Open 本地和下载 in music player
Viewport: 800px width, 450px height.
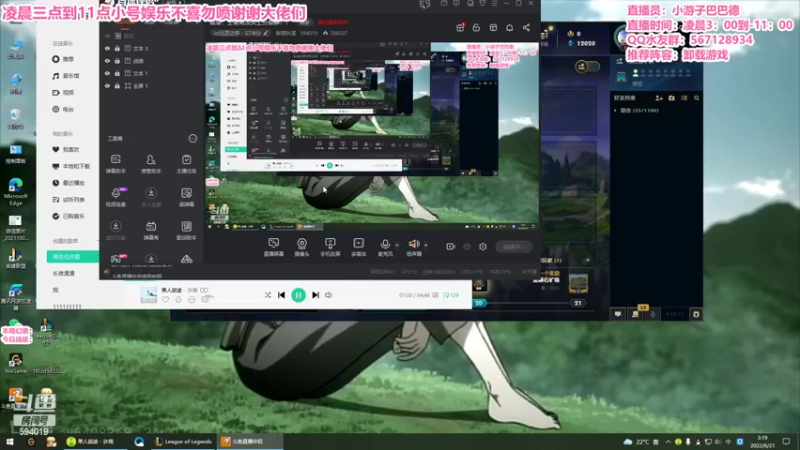pyautogui.click(x=71, y=166)
